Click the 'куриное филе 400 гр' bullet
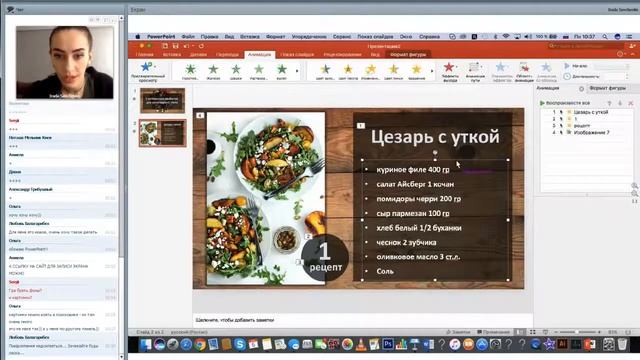This screenshot has height=360, width=640. pyautogui.click(x=413, y=170)
